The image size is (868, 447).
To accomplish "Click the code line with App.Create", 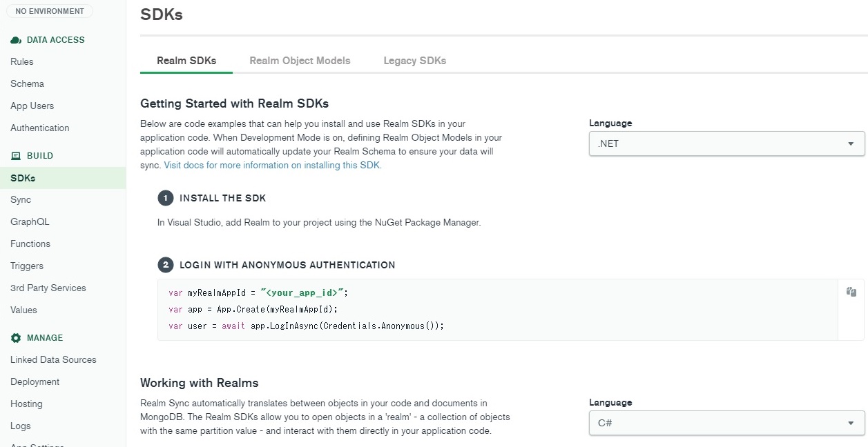I will click(x=253, y=309).
